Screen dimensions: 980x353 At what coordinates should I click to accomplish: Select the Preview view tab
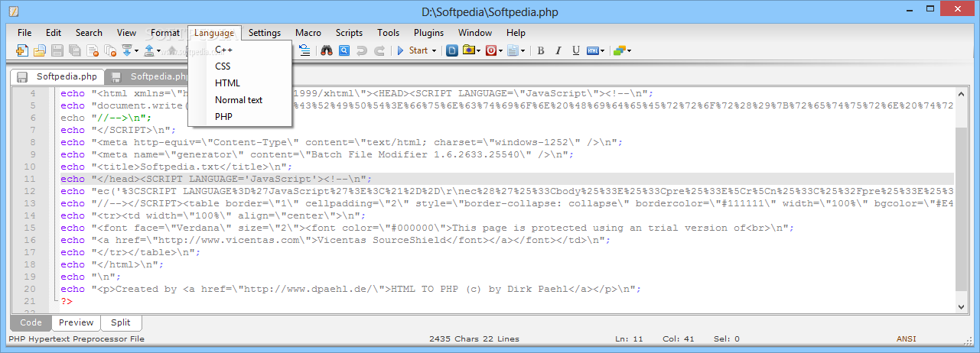click(x=77, y=322)
